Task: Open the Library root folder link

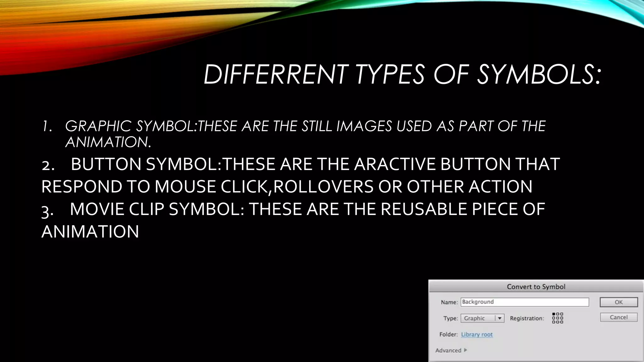Action: pos(477,334)
